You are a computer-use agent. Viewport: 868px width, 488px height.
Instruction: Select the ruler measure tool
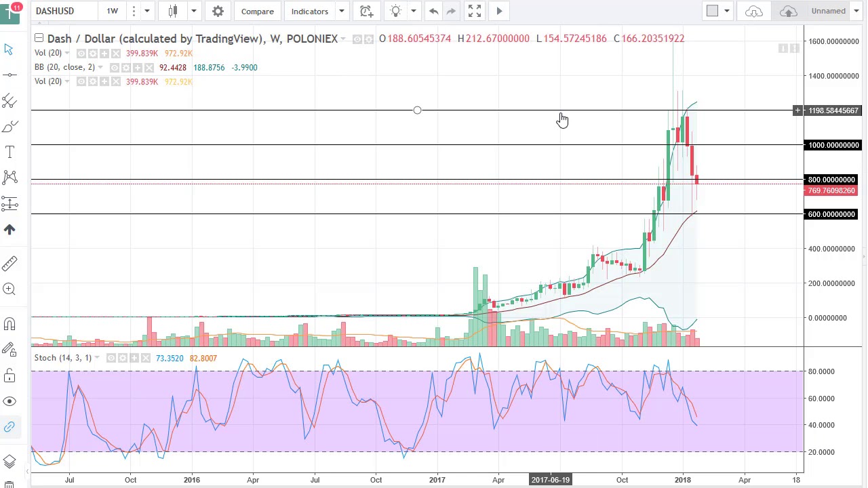coord(9,264)
